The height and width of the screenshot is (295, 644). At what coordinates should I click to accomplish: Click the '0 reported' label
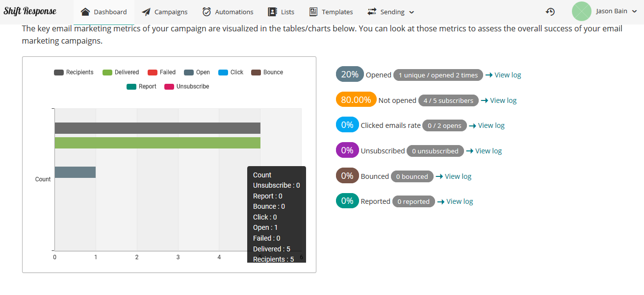[413, 201]
